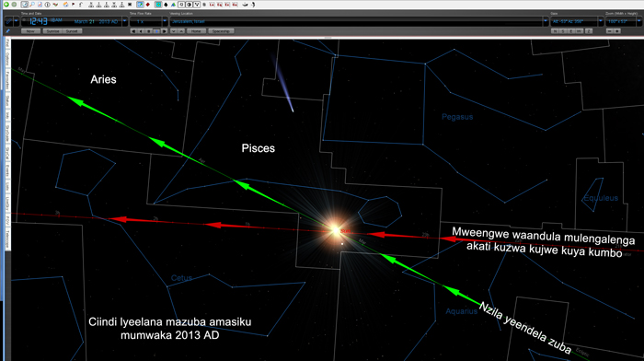Click the Sun in the sky view
Image resolution: width=644 pixels, height=361 pixels.
tap(336, 230)
